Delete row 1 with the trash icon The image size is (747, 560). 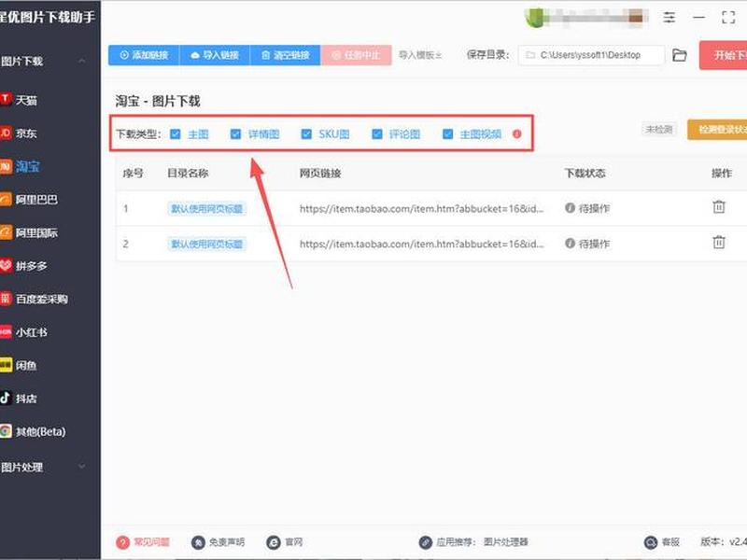(x=719, y=207)
